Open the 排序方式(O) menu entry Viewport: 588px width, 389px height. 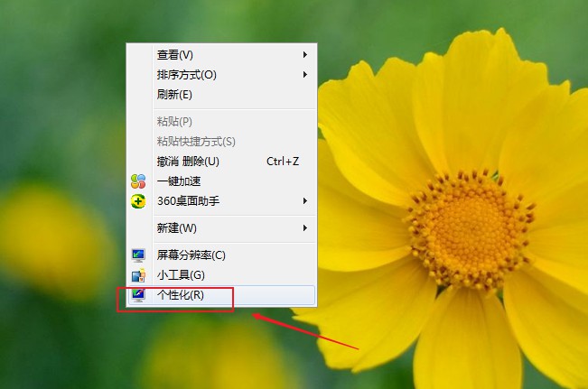click(x=221, y=75)
